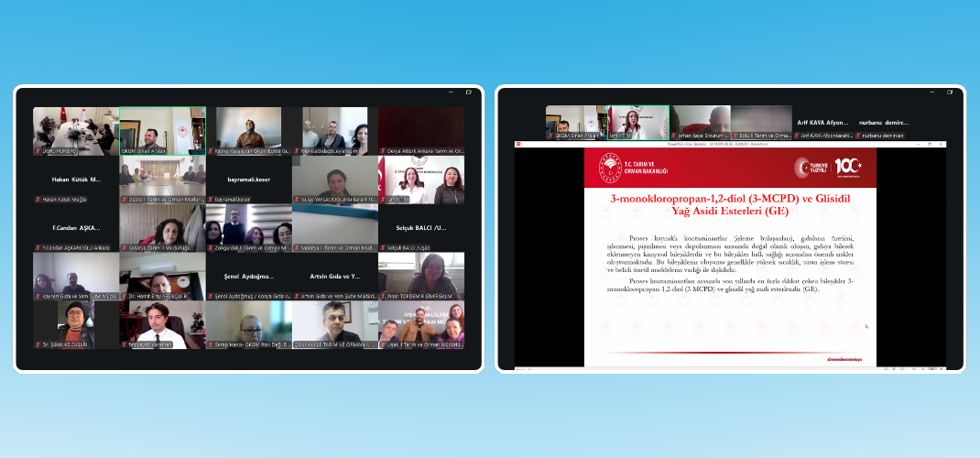Click muted mic icon next to Selçuk BALCI name
Image resolution: width=980 pixels, height=458 pixels.
point(383,248)
